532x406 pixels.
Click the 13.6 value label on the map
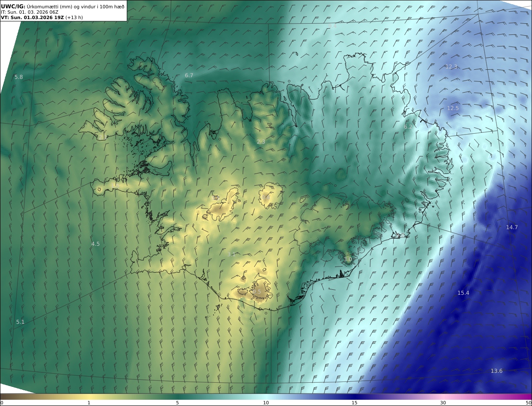coord(497,371)
